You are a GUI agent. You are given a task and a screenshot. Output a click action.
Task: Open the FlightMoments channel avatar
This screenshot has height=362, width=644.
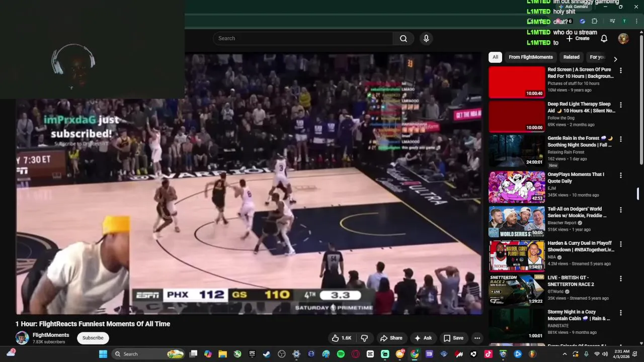(22, 338)
